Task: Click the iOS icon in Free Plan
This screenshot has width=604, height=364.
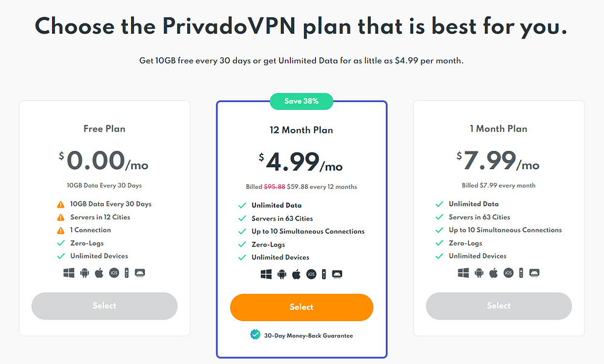Action: pyautogui.click(x=114, y=273)
